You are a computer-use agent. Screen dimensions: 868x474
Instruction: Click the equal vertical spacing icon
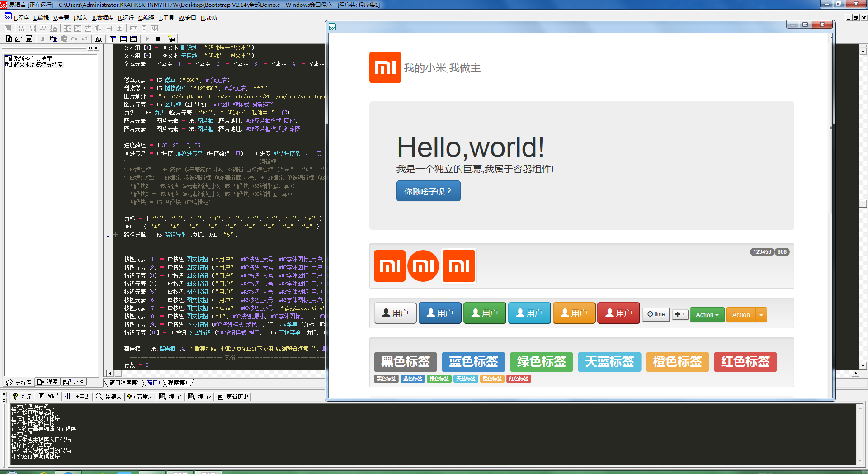coord(119,28)
